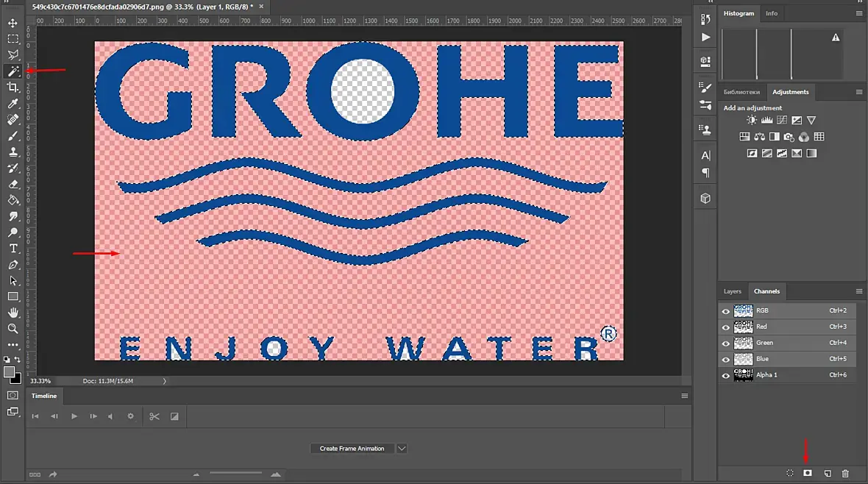Switch to the Info tab
Image resolution: width=868 pixels, height=484 pixels.
(x=772, y=13)
